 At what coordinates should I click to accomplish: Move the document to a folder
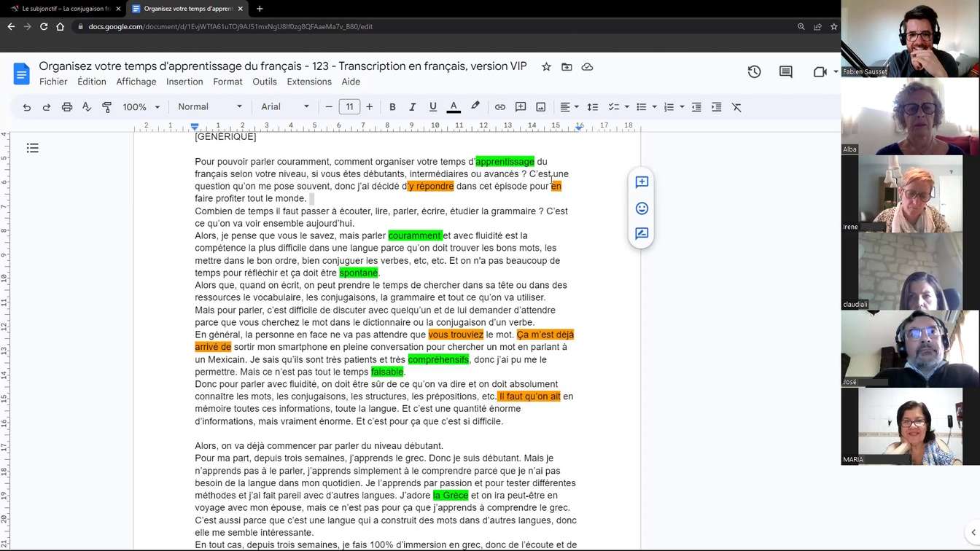tap(567, 67)
